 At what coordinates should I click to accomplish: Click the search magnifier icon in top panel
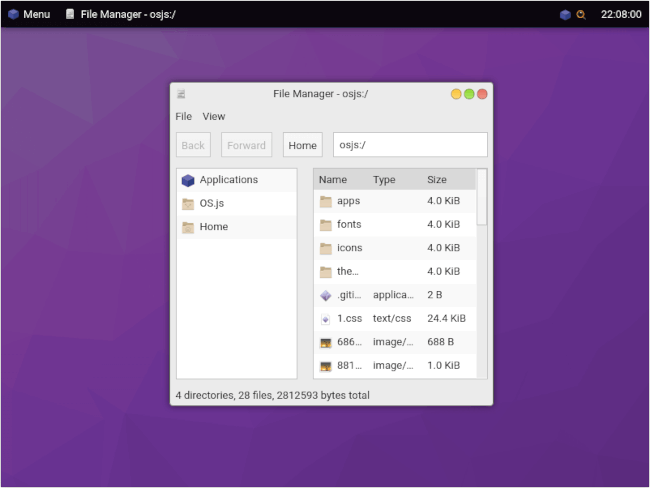580,15
